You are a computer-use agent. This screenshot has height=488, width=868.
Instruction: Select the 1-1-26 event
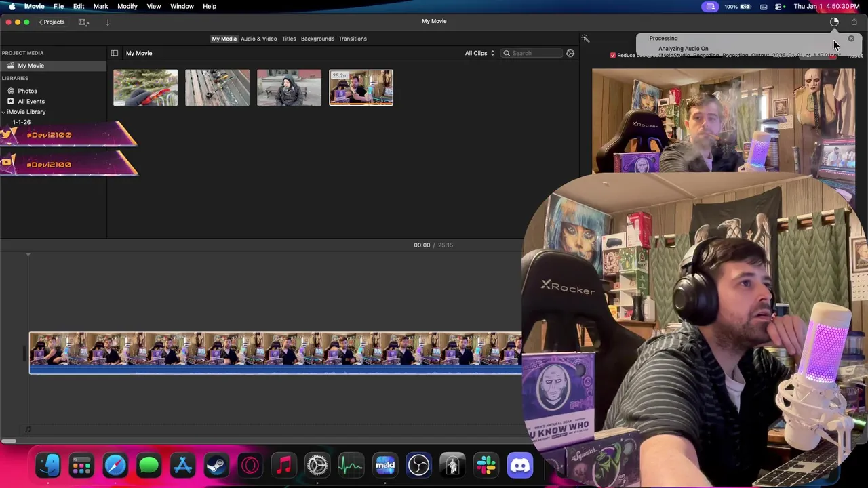pos(21,122)
